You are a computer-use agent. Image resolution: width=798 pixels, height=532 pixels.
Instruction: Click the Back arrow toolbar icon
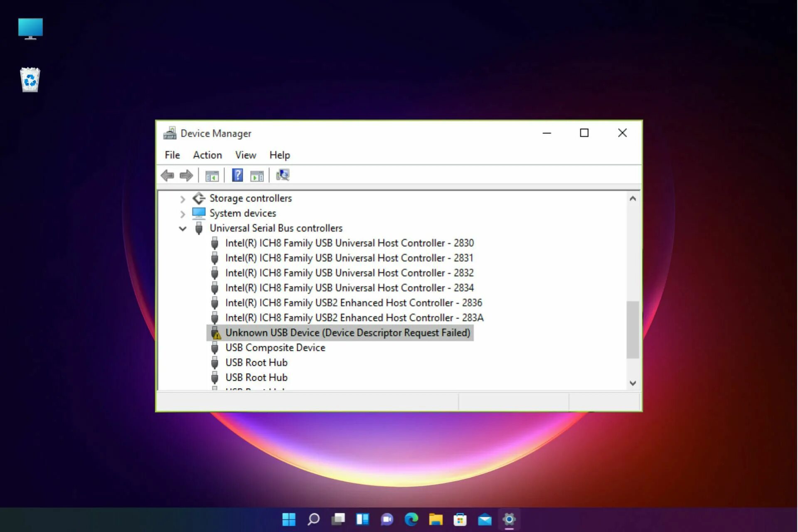[x=167, y=175]
